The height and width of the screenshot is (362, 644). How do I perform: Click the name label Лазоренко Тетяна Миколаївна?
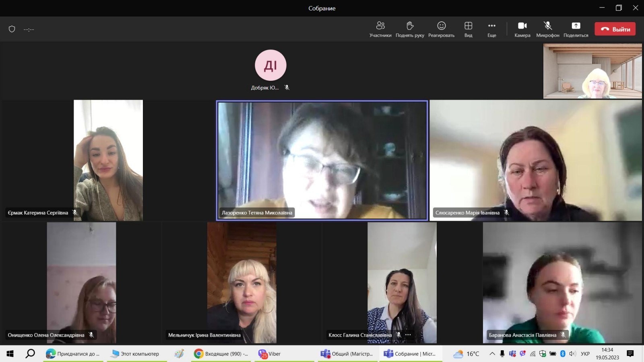(257, 213)
